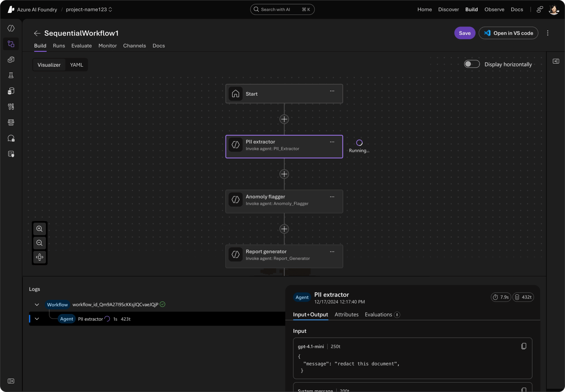The image size is (565, 392).
Task: Open the deployments cube icon in sidebar
Action: 11,60
